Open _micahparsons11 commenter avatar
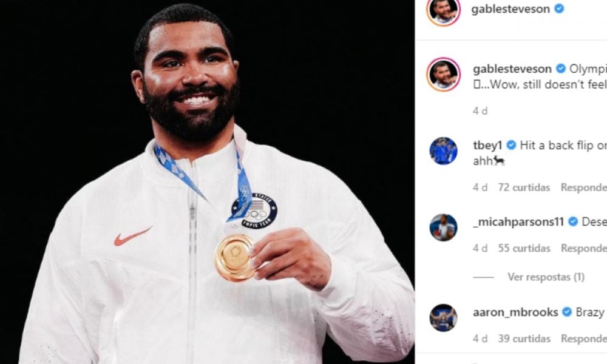The image size is (607, 364). point(443,227)
